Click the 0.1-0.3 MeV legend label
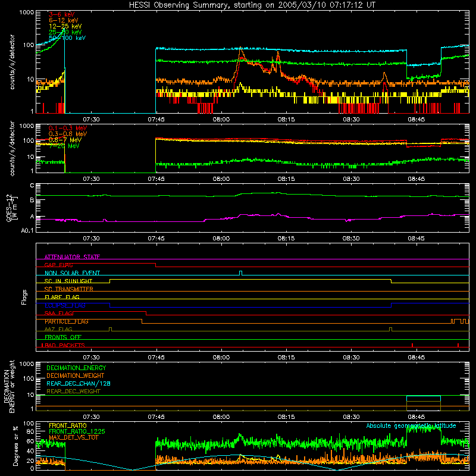Image resolution: width=476 pixels, height=476 pixels. (x=68, y=128)
